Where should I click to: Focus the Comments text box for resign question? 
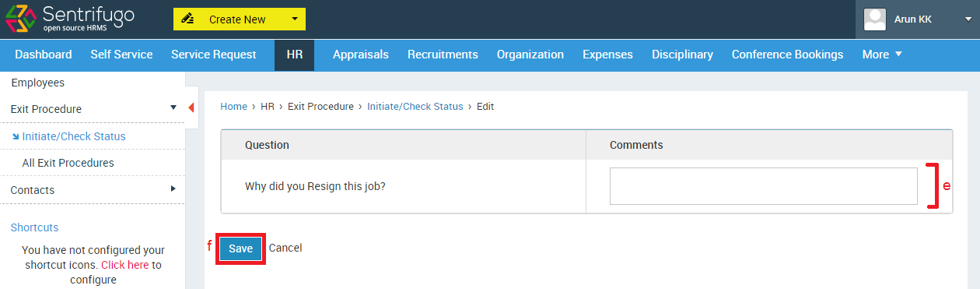pos(764,186)
